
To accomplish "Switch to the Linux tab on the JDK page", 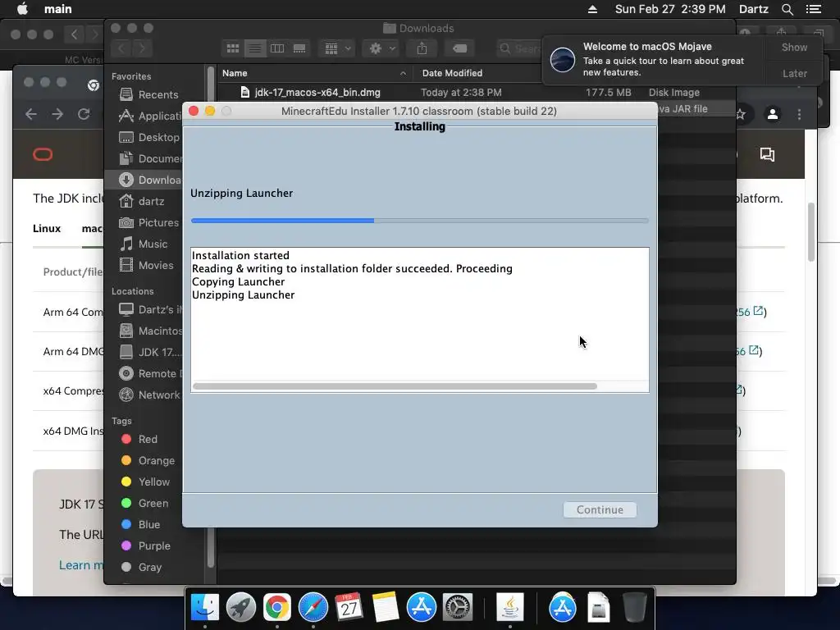I will point(47,228).
